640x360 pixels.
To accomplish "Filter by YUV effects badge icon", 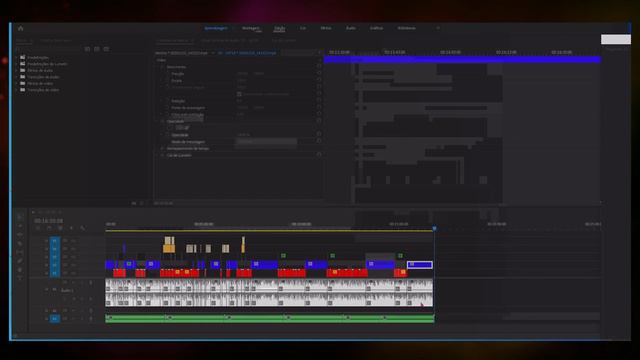I will (106, 49).
